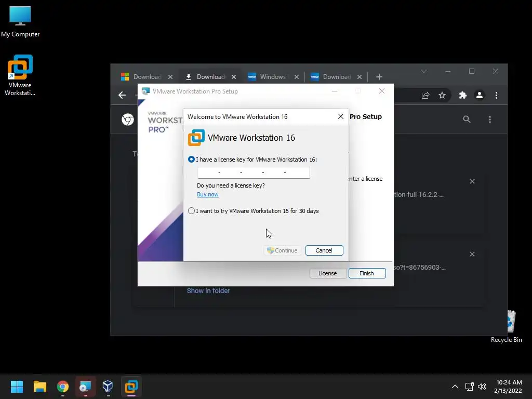The width and height of the screenshot is (532, 399).
Task: Click the Cancel button in Welcome dialog
Action: [324, 250]
